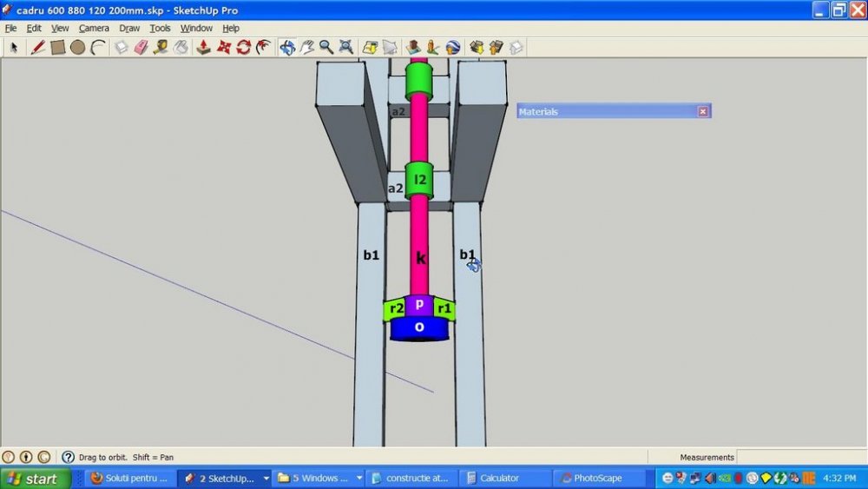Click the Zoom Extents tool
This screenshot has width=868, height=489.
click(x=346, y=48)
